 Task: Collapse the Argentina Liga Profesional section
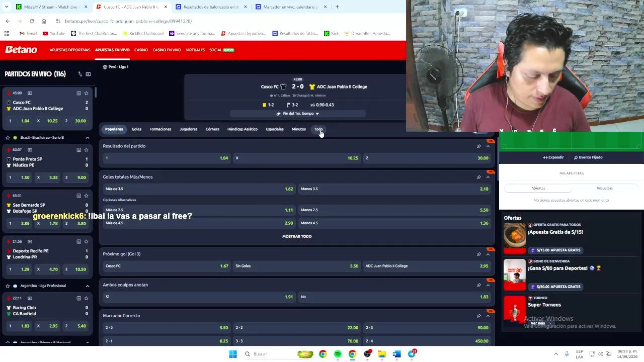click(x=87, y=286)
